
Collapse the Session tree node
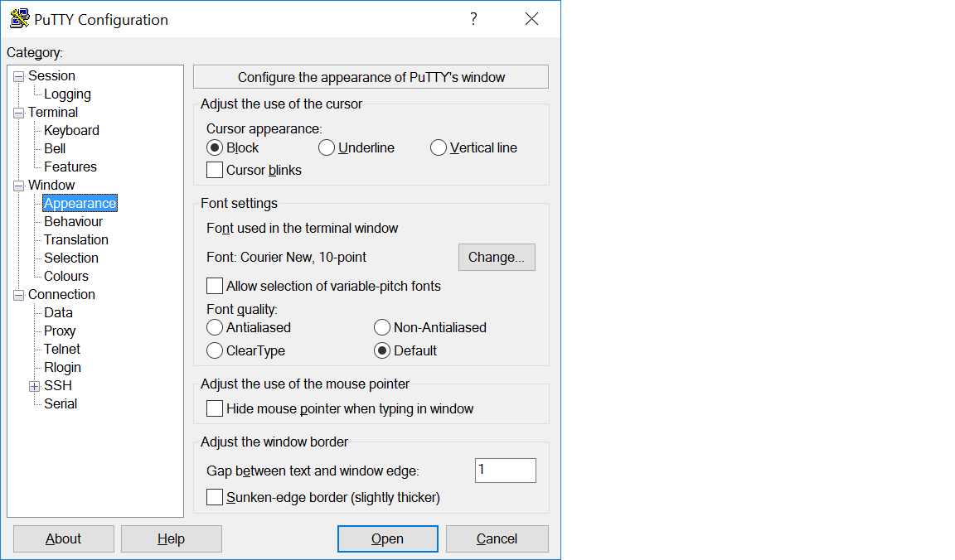coord(18,76)
